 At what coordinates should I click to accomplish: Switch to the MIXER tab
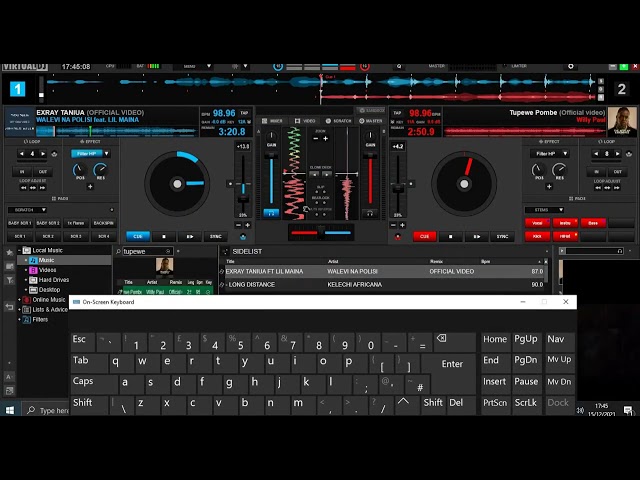coord(272,121)
